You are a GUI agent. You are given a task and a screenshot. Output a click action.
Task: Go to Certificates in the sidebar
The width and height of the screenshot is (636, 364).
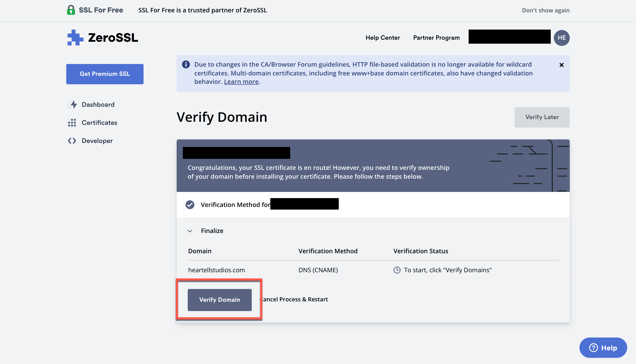coord(99,123)
